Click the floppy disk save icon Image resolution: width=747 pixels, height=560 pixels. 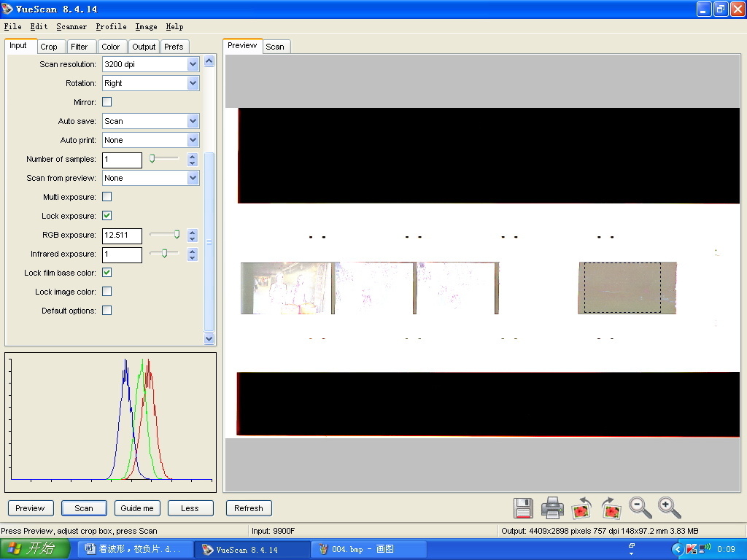[523, 507]
